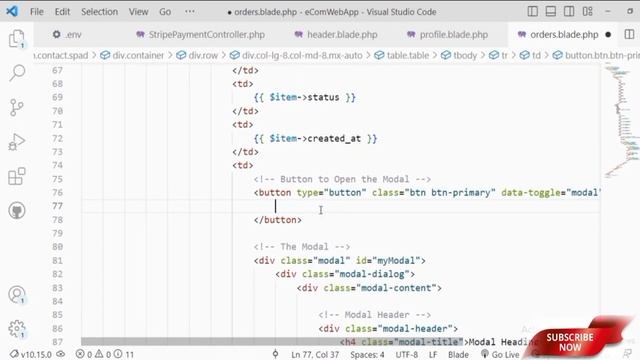Change indentation via Spaces: 4
The image size is (640, 360).
(367, 355)
